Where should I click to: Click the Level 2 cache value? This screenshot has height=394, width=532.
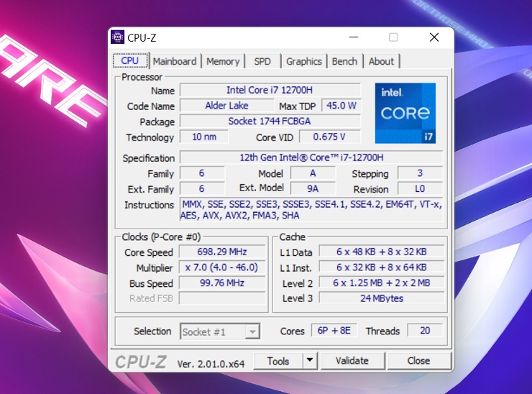[382, 283]
